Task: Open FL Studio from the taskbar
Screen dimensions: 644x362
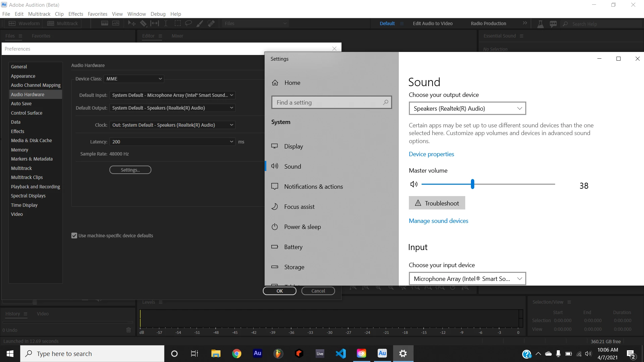Action: 278,353
